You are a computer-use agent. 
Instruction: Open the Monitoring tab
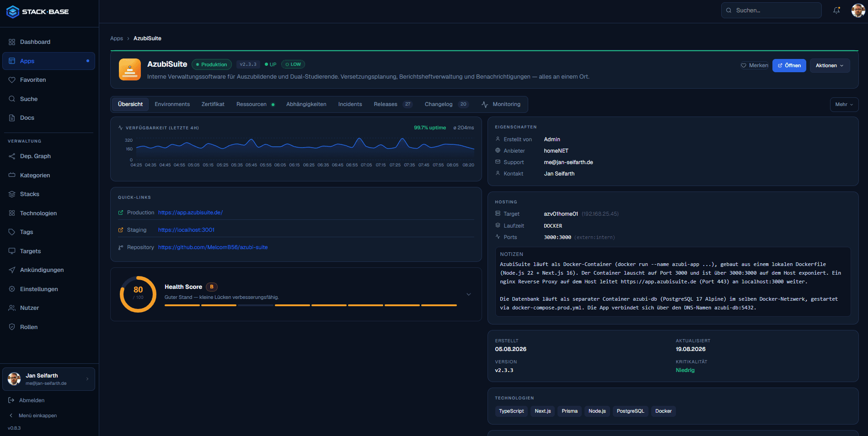tap(501, 104)
